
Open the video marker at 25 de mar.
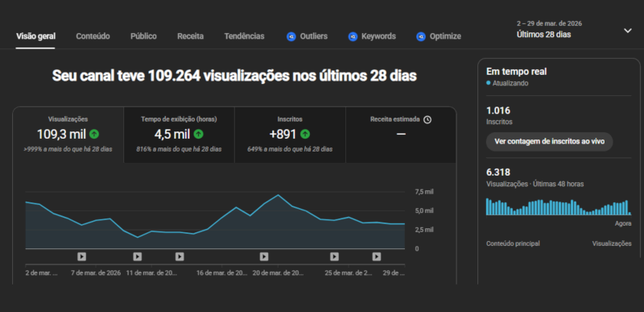[334, 256]
